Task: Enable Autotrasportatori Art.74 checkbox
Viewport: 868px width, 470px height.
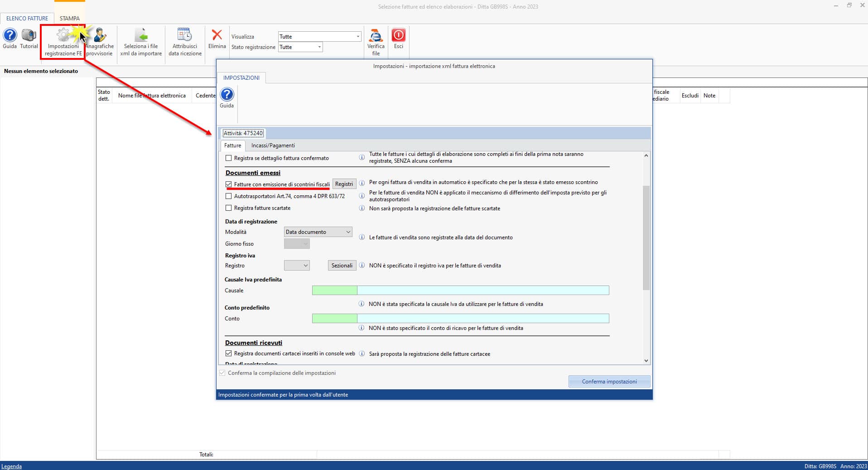Action: [229, 196]
